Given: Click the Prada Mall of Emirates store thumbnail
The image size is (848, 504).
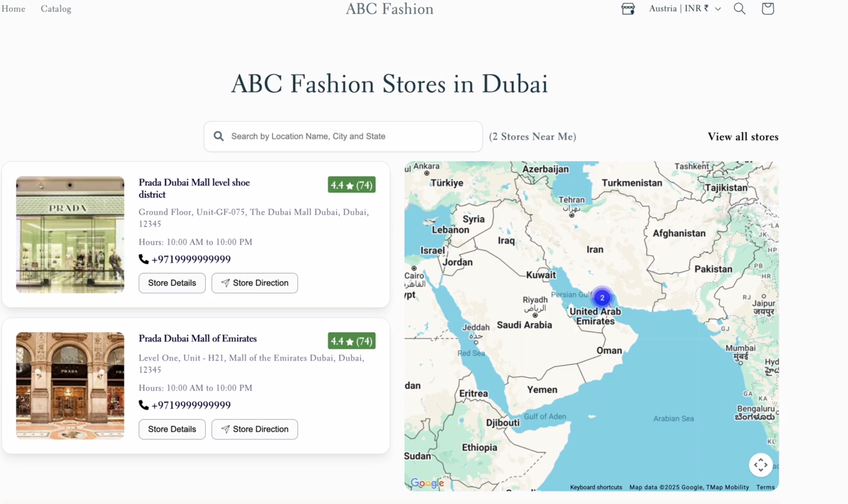Looking at the screenshot, I should coord(70,385).
